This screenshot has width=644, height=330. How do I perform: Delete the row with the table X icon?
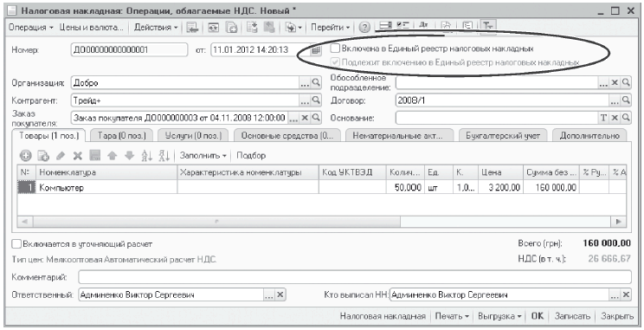click(78, 156)
